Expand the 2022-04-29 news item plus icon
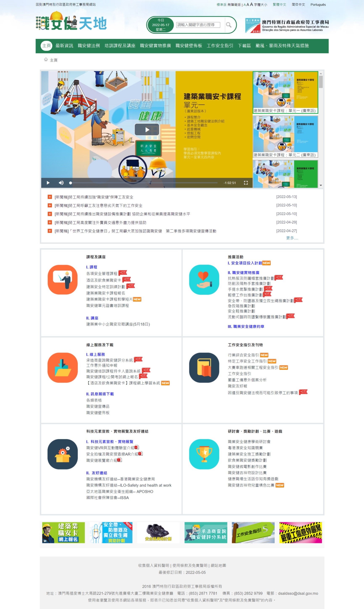Image resolution: width=364 pixels, height=609 pixels. click(x=50, y=222)
